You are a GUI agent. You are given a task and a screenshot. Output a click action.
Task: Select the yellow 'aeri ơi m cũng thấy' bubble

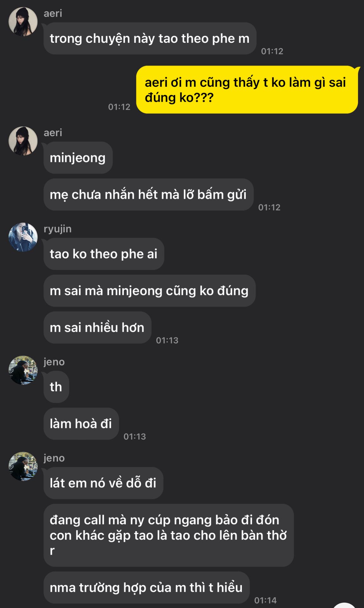point(247,90)
